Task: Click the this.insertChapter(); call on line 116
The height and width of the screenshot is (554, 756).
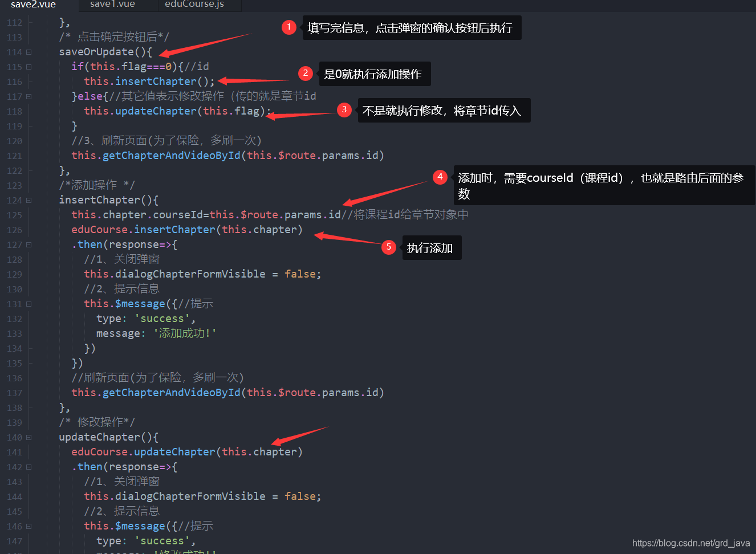Action: pos(149,82)
